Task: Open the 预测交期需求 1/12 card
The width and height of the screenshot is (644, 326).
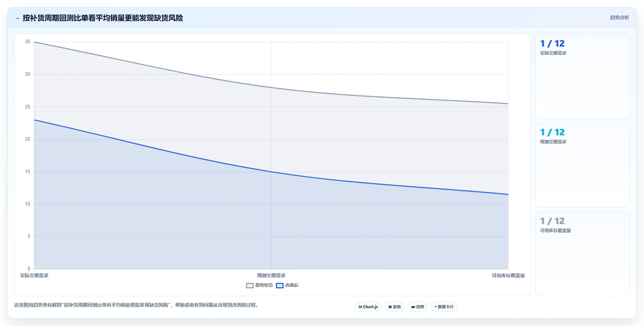Action: (582, 165)
